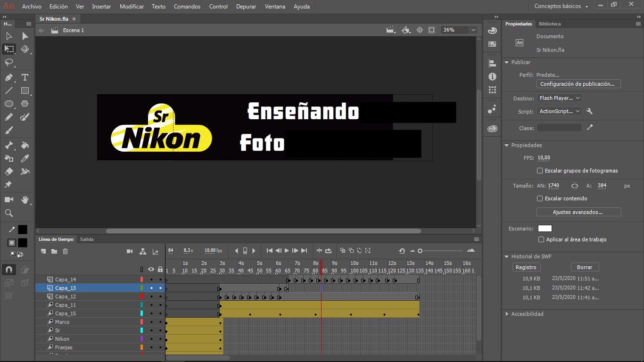The image size is (644, 362).
Task: Select the Line tool
Action: (8, 91)
